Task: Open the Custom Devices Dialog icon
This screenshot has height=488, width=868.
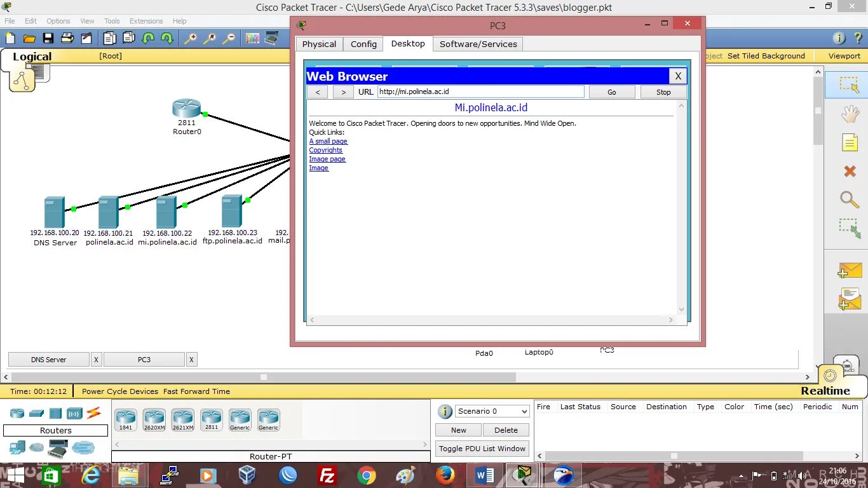Action: [271, 38]
